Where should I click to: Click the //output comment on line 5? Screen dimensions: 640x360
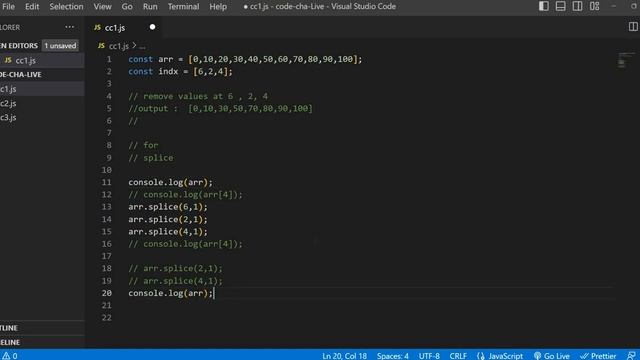coord(220,109)
